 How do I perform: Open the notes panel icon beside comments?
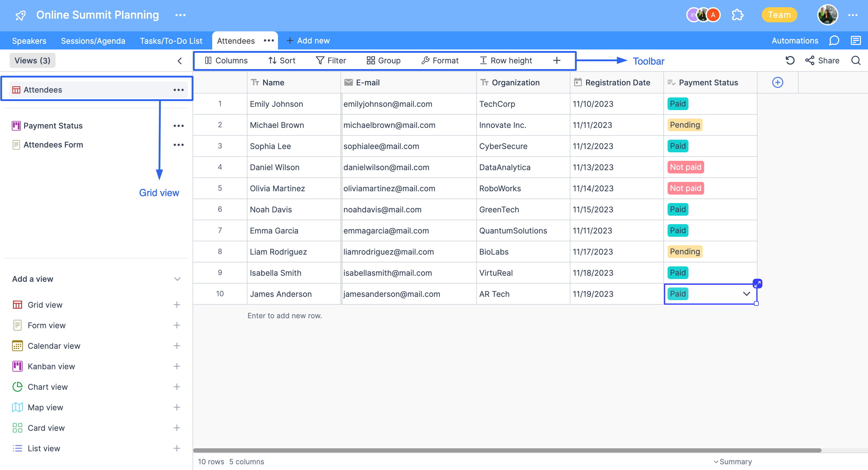tap(856, 41)
